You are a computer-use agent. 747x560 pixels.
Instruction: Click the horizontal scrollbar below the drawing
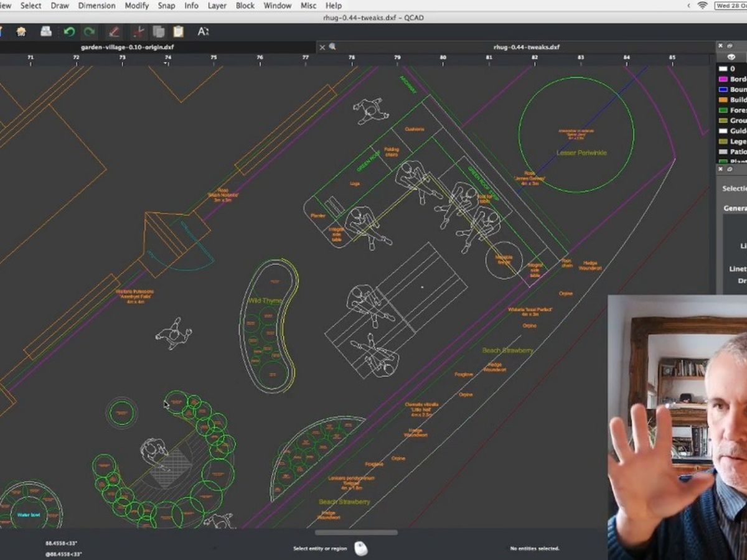tap(356, 533)
